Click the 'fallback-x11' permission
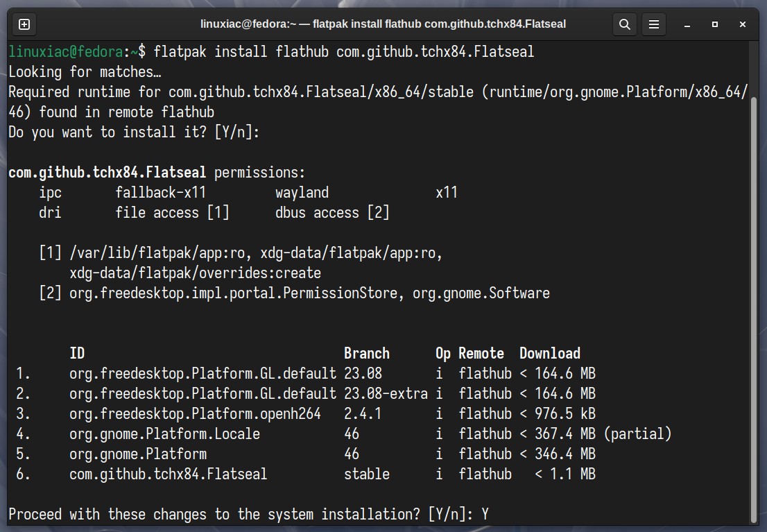 (160, 192)
